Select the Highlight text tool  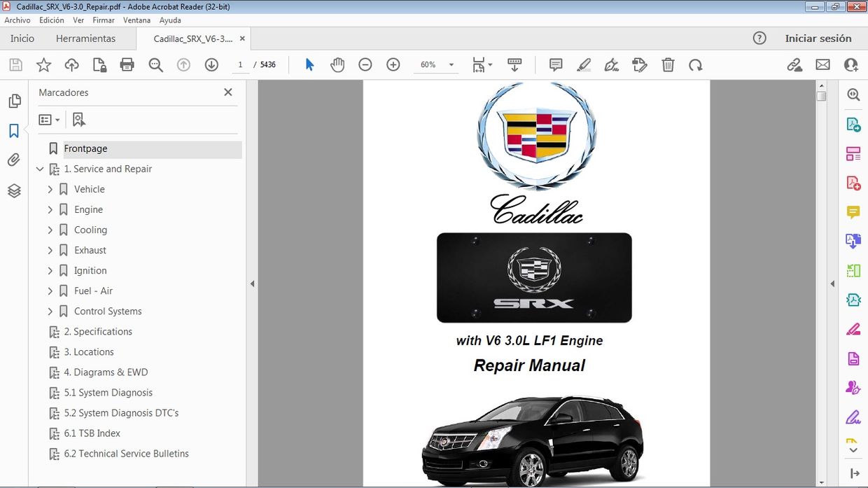[584, 64]
